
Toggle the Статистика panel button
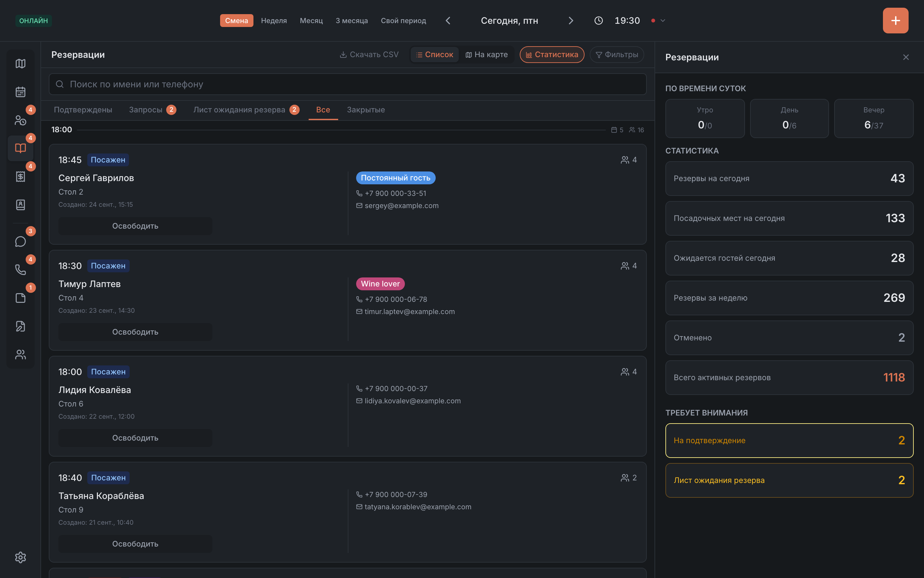(552, 55)
